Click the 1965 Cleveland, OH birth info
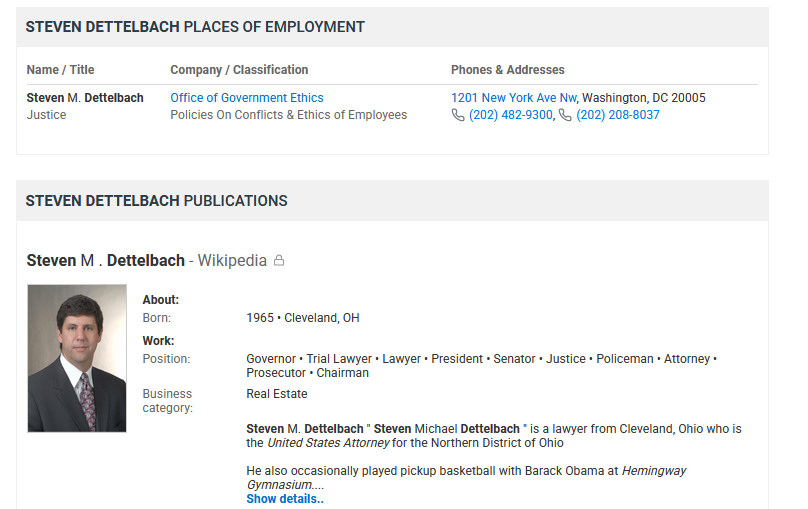Viewport: 808px width, 509px height. pyautogui.click(x=303, y=318)
